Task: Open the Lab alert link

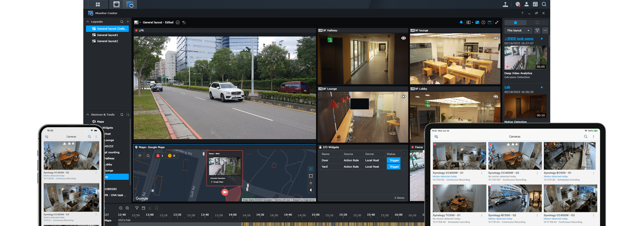Action: click(507, 87)
